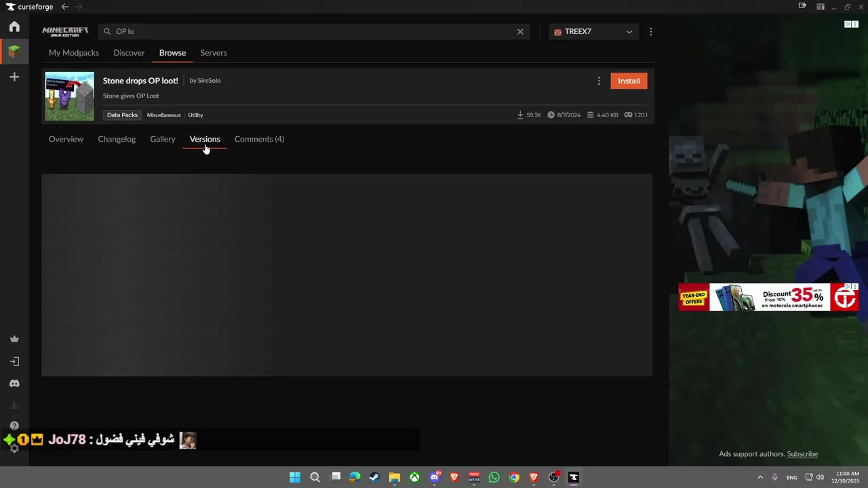Open OBS Studio from the taskbar
This screenshot has height=488, width=868.
(x=553, y=477)
